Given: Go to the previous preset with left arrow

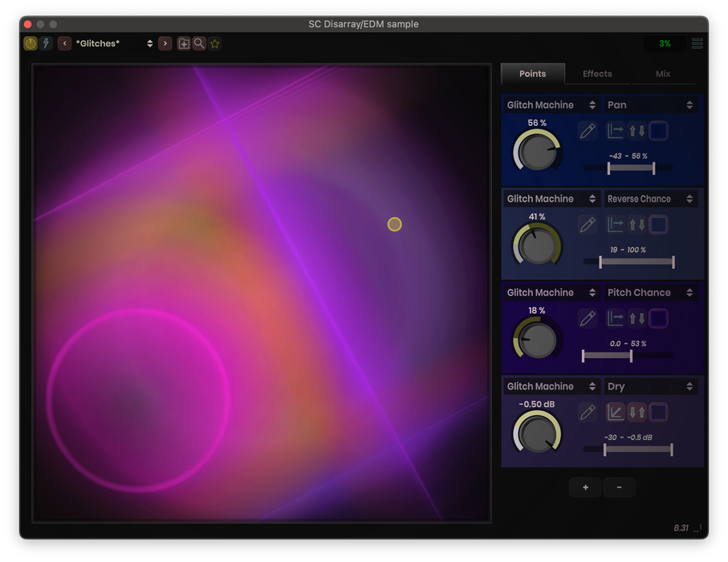Looking at the screenshot, I should point(65,43).
